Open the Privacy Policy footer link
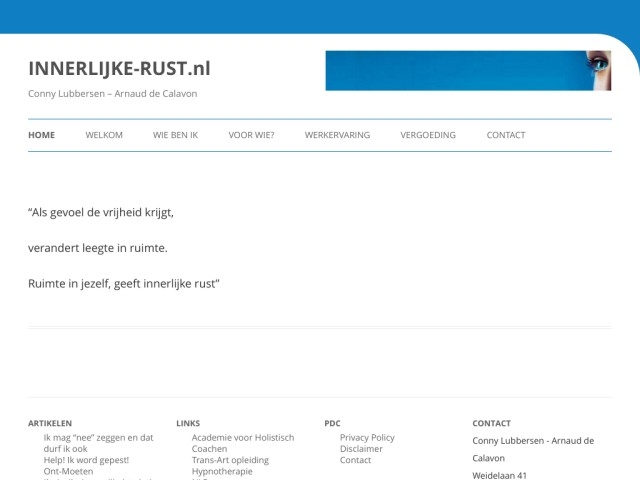The image size is (640, 480). [x=367, y=437]
